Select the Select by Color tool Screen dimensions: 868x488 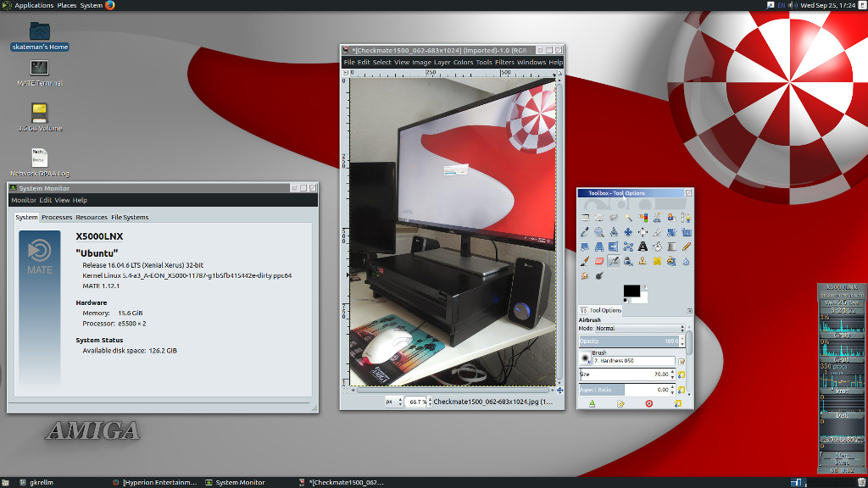tap(643, 218)
